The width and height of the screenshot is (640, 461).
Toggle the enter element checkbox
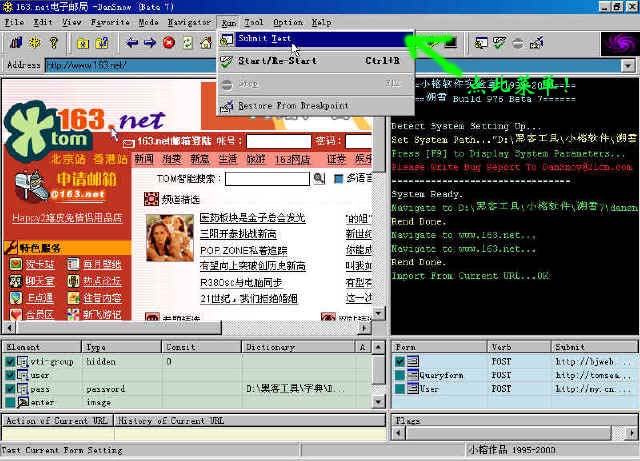point(10,402)
